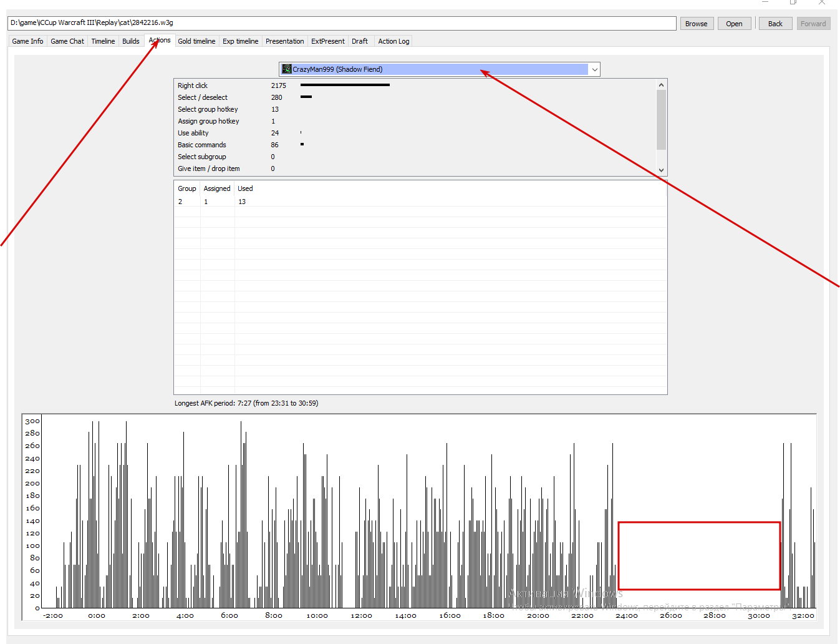Select the 'Give item / drop item' row
The width and height of the screenshot is (840, 644).
click(415, 168)
